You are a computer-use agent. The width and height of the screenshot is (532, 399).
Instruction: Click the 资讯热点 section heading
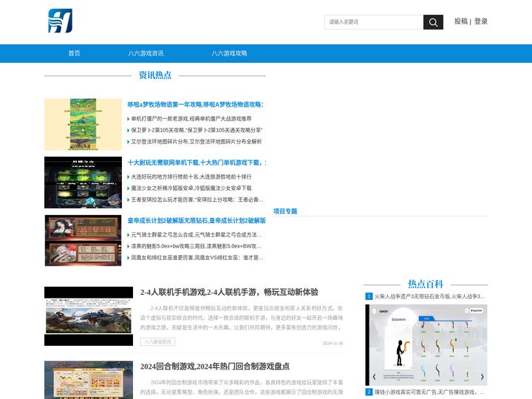[x=155, y=75]
